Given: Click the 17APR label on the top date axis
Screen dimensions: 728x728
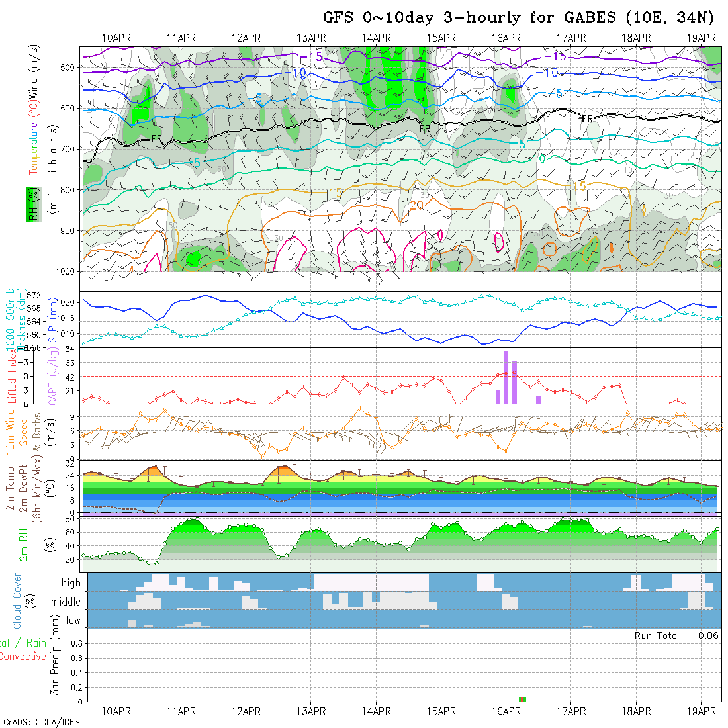Looking at the screenshot, I should click(x=571, y=38).
